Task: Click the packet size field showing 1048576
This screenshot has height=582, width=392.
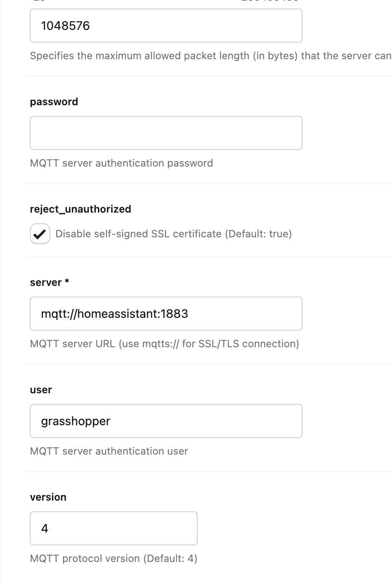Action: (x=166, y=26)
